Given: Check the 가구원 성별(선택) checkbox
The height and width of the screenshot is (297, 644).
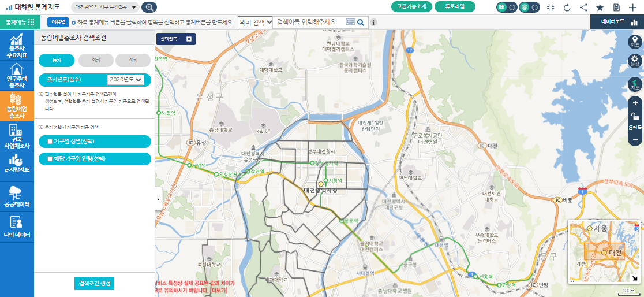Looking at the screenshot, I should pyautogui.click(x=50, y=141).
